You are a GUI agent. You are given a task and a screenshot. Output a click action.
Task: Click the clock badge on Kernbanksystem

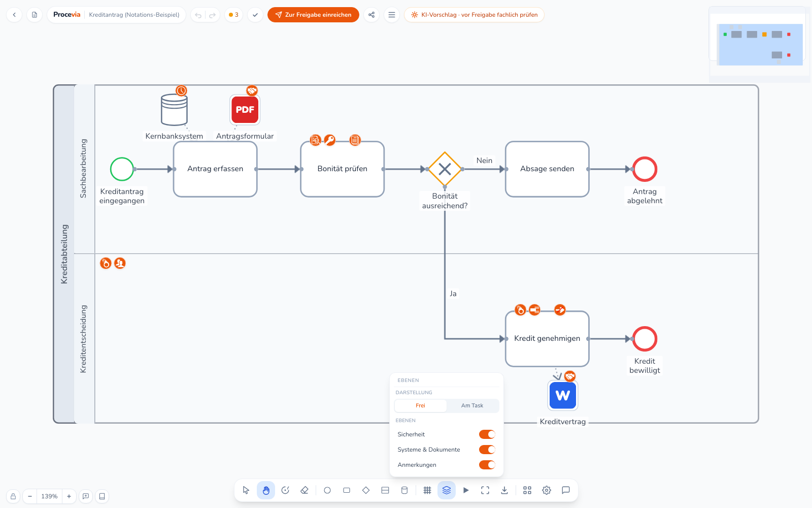(x=181, y=90)
